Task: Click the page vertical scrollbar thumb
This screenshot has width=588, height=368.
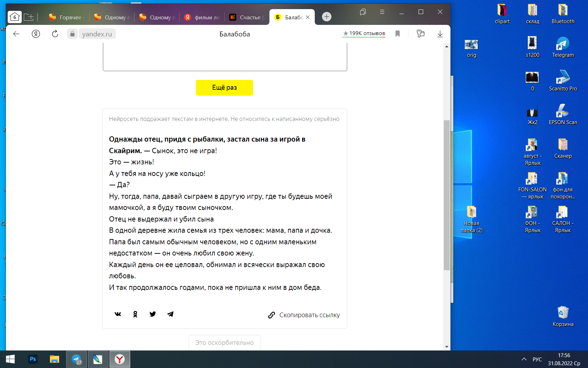Action: (447, 195)
